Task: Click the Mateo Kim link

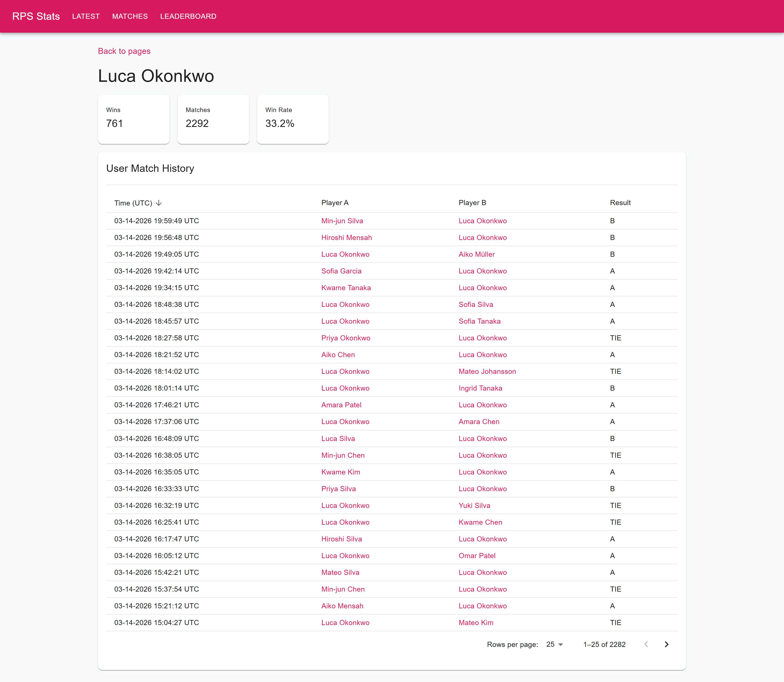Action: 476,623
